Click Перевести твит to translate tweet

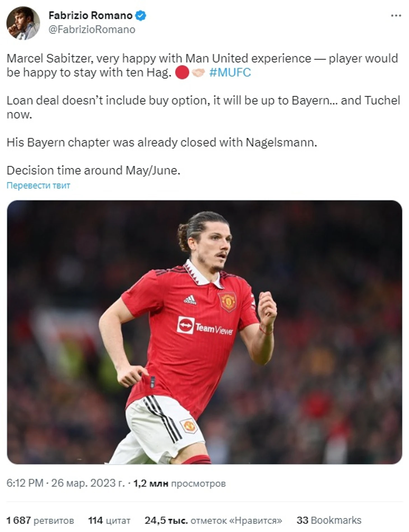(x=38, y=185)
